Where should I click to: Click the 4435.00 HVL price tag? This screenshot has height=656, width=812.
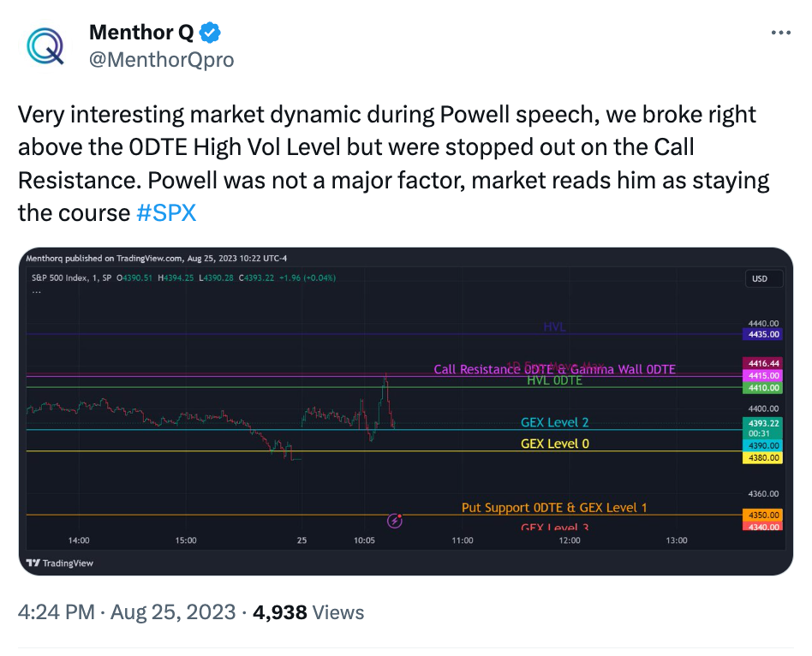coord(763,335)
